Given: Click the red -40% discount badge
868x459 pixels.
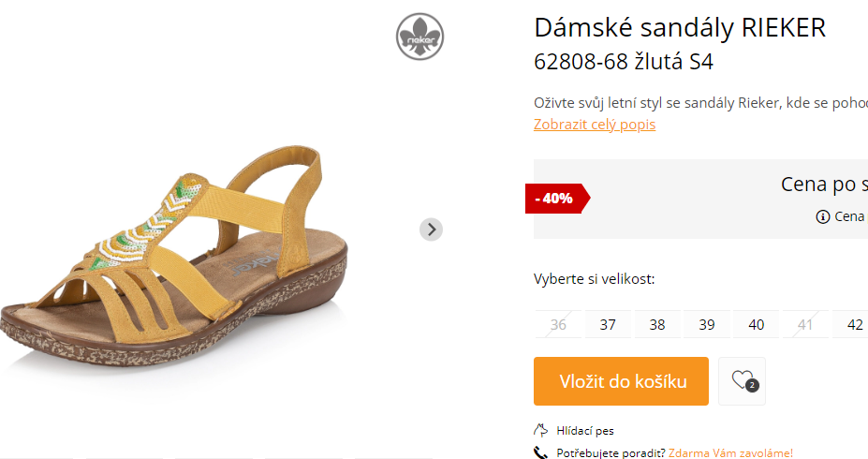Looking at the screenshot, I should tap(557, 199).
